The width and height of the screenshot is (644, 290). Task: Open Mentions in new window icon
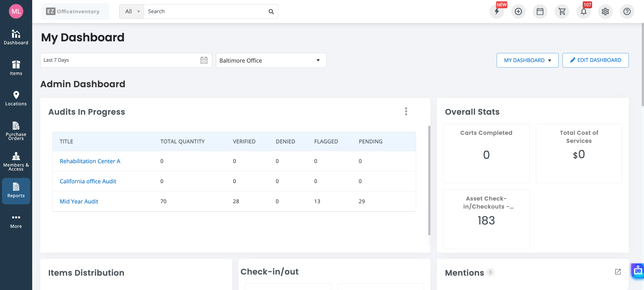[618, 272]
